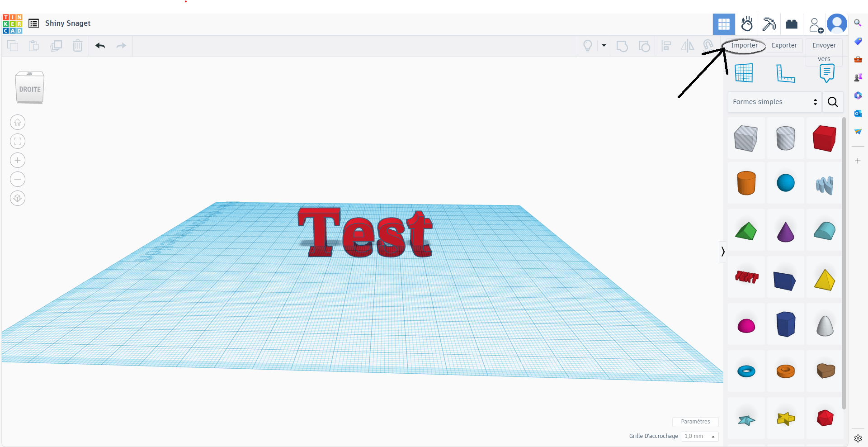Zoom out with the minus icon
This screenshot has height=447, width=868.
tap(18, 179)
